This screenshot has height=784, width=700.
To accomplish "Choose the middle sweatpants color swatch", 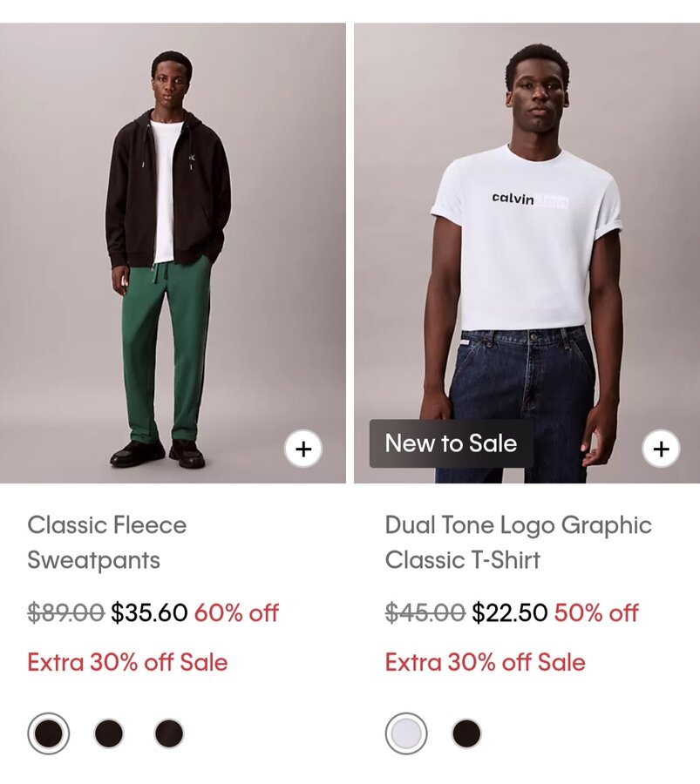I will point(109,733).
